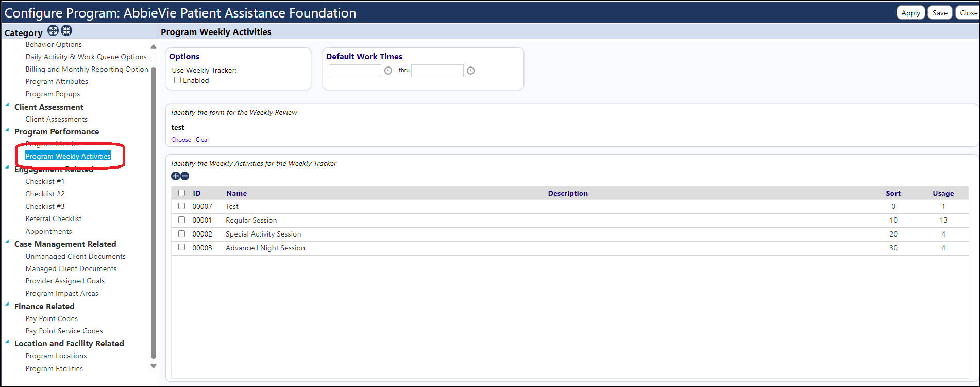This screenshot has width=980, height=387.
Task: Collapse the Case Management Related group arrow
Action: point(7,242)
